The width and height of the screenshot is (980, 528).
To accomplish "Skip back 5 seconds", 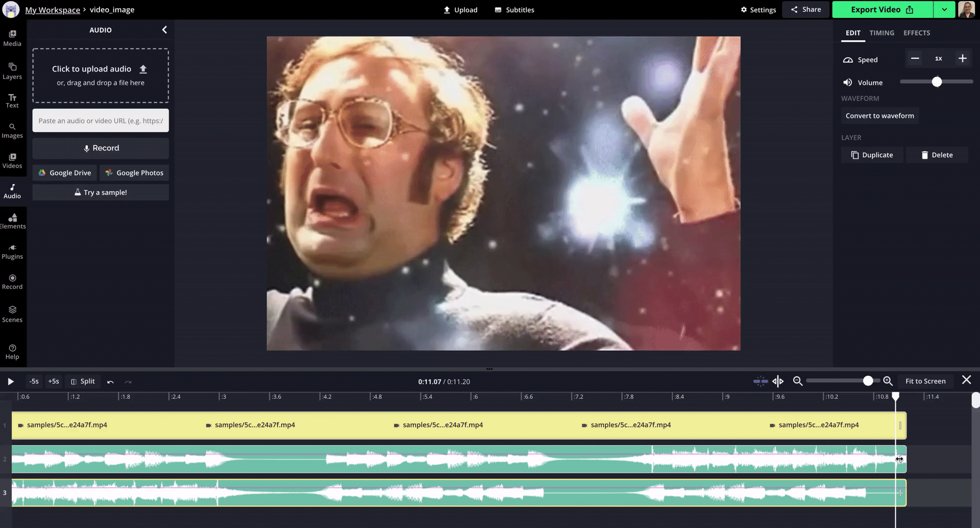I will (x=34, y=381).
